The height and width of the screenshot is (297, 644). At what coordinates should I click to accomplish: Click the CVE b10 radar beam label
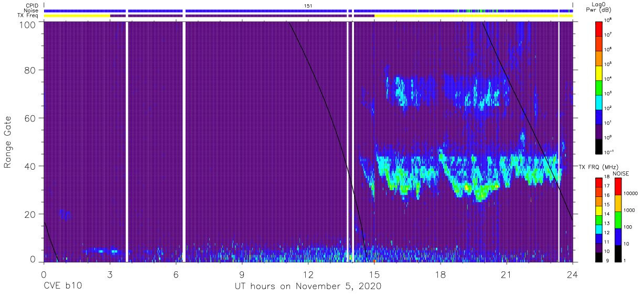coord(62,286)
